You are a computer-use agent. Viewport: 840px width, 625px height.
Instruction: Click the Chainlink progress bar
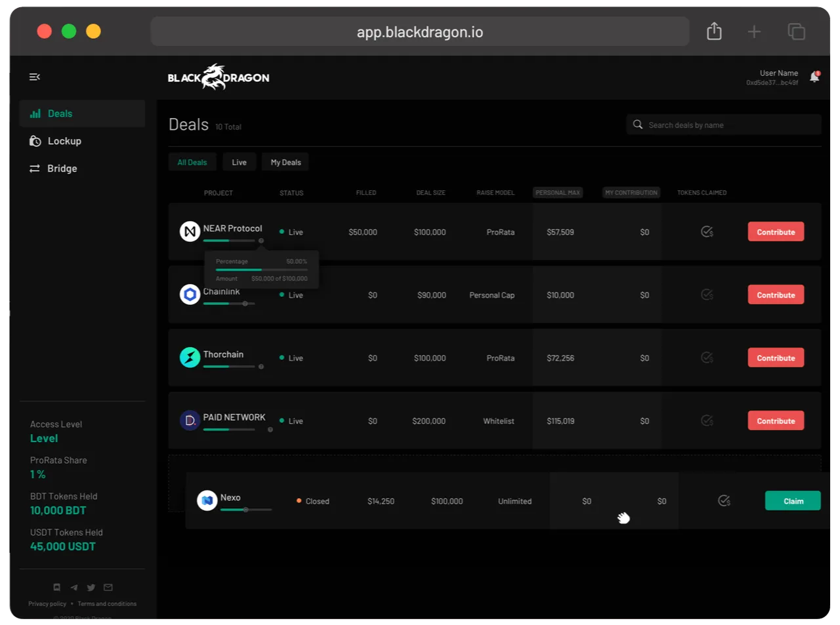click(229, 304)
